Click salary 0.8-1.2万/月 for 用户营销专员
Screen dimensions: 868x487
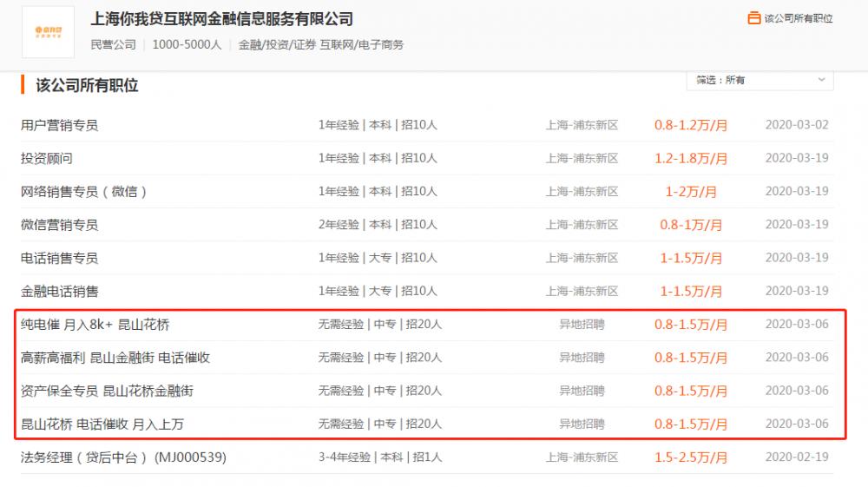(x=691, y=125)
